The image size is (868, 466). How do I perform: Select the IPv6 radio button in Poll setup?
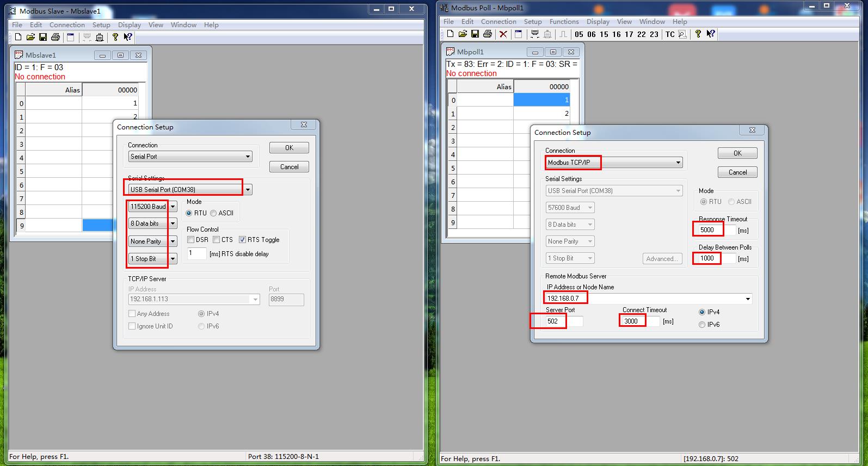pyautogui.click(x=702, y=325)
